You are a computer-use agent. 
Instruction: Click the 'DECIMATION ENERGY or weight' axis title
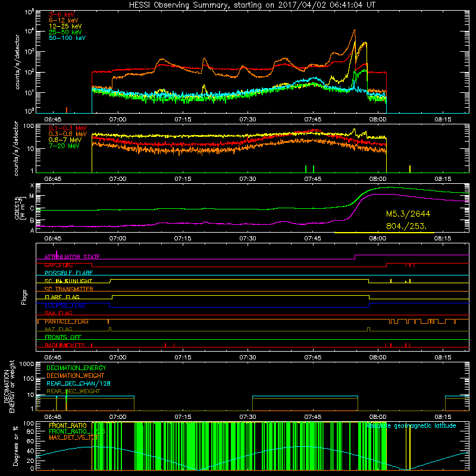coord(9,386)
